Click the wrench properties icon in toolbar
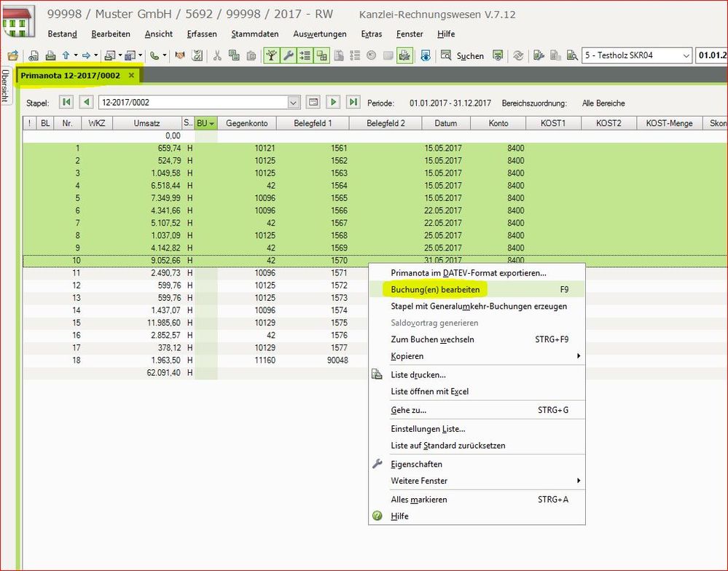This screenshot has height=571, width=728. click(289, 55)
